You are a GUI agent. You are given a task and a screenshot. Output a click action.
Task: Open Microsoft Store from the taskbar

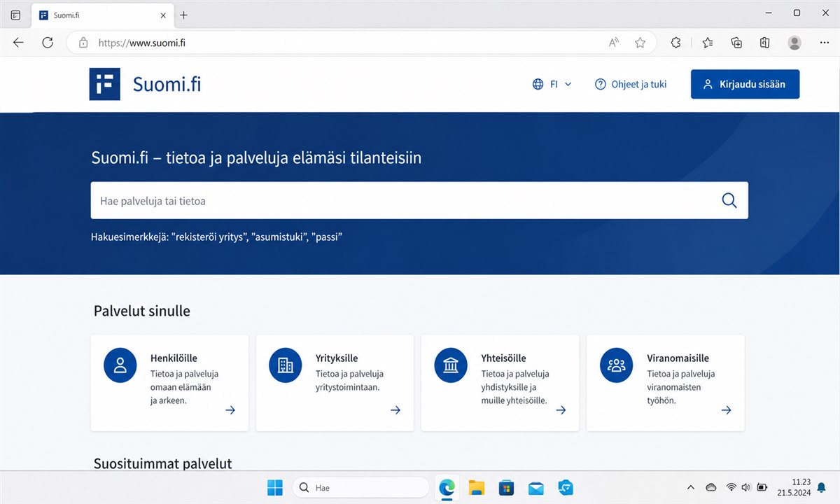tap(507, 487)
